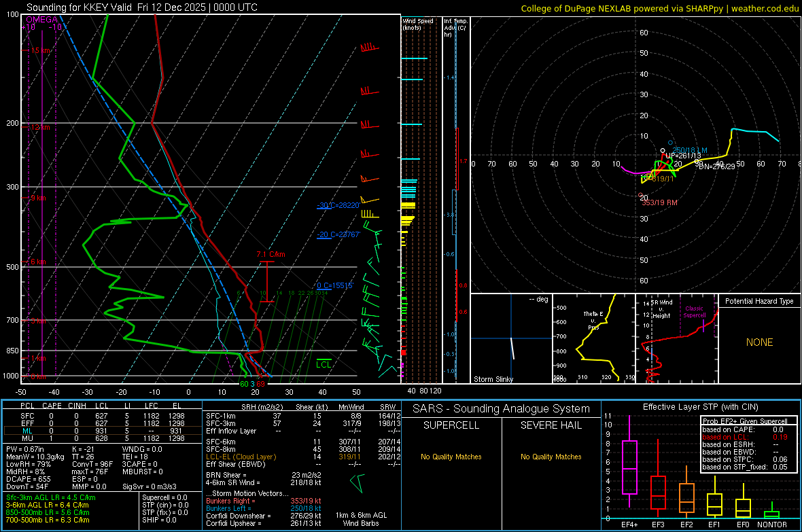Click the 'Supercell = 0.0' parameter

click(164, 497)
